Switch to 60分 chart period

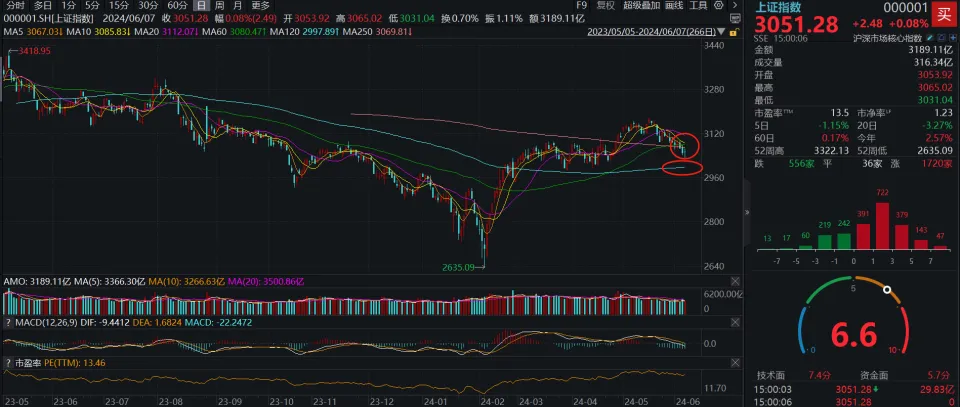click(x=176, y=5)
